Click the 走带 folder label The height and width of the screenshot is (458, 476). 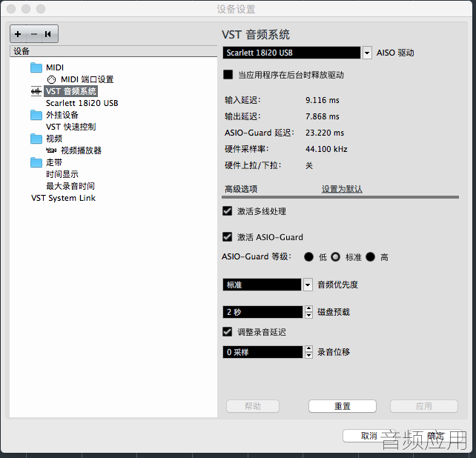(54, 162)
